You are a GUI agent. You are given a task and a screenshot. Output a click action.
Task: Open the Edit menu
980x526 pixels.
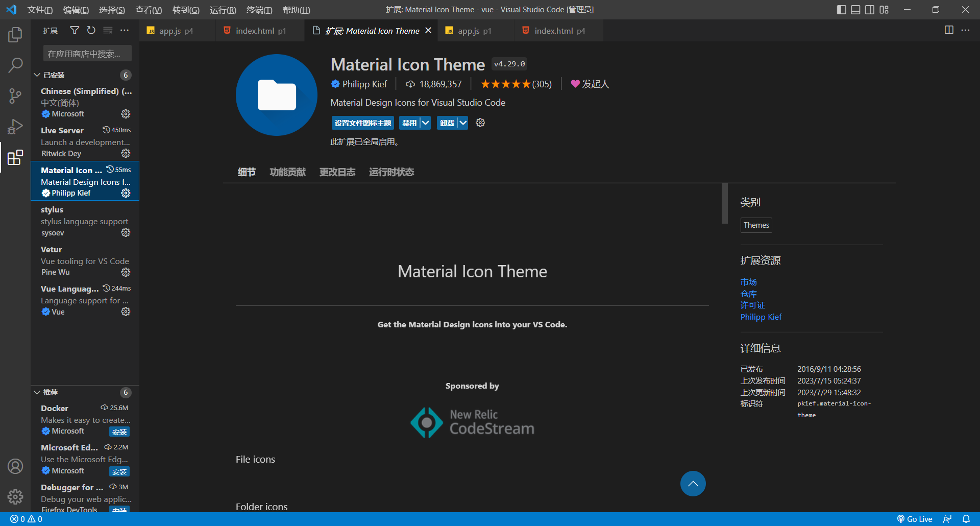(76, 10)
